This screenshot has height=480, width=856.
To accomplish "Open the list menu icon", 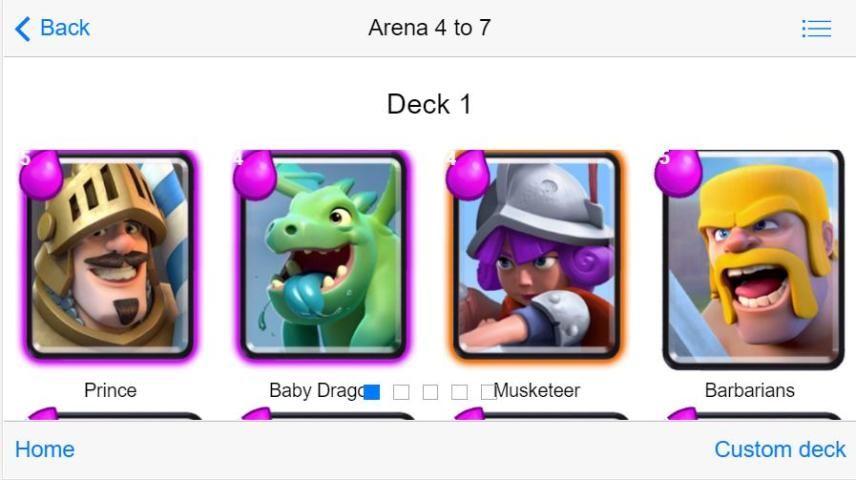I will pos(817,28).
